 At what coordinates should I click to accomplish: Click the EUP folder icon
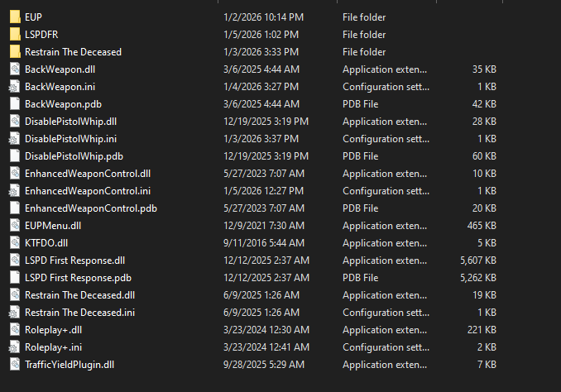coord(14,17)
